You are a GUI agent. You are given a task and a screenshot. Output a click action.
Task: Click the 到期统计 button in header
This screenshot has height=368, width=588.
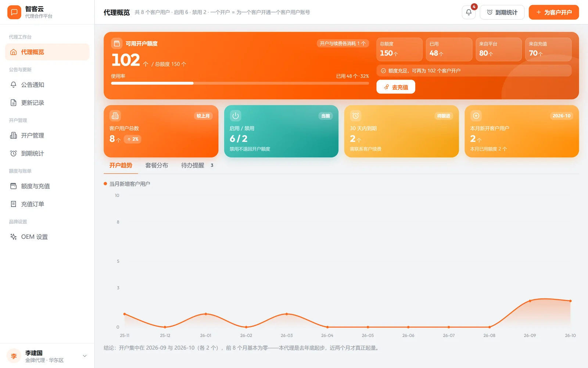coord(502,12)
